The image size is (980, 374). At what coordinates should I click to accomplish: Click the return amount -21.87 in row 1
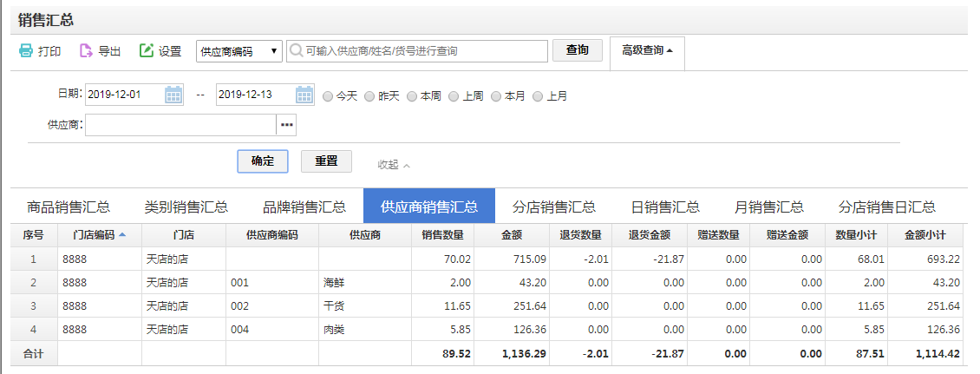pyautogui.click(x=668, y=259)
